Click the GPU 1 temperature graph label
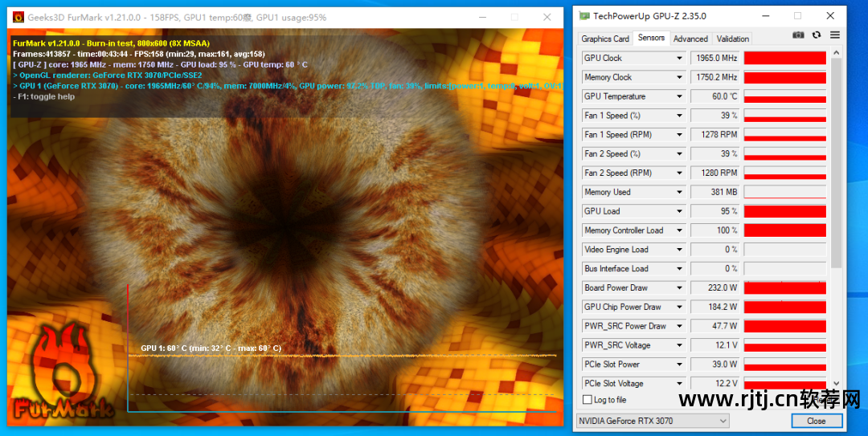Screen dimensions: 868x436 pyautogui.click(x=211, y=348)
